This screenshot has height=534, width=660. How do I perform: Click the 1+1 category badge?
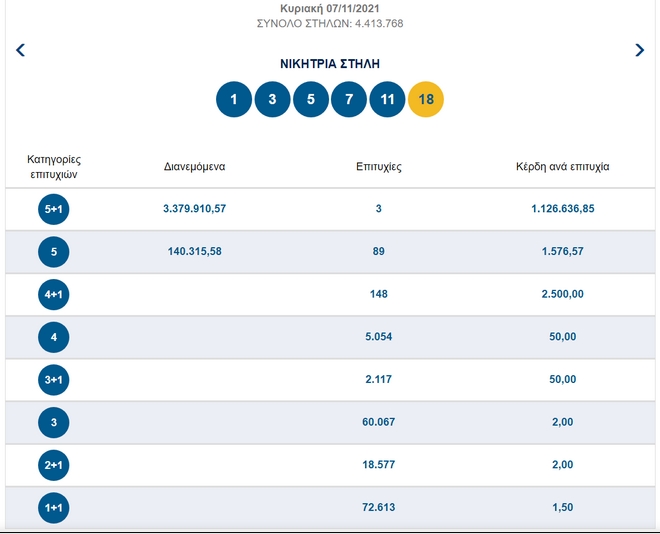pos(54,508)
